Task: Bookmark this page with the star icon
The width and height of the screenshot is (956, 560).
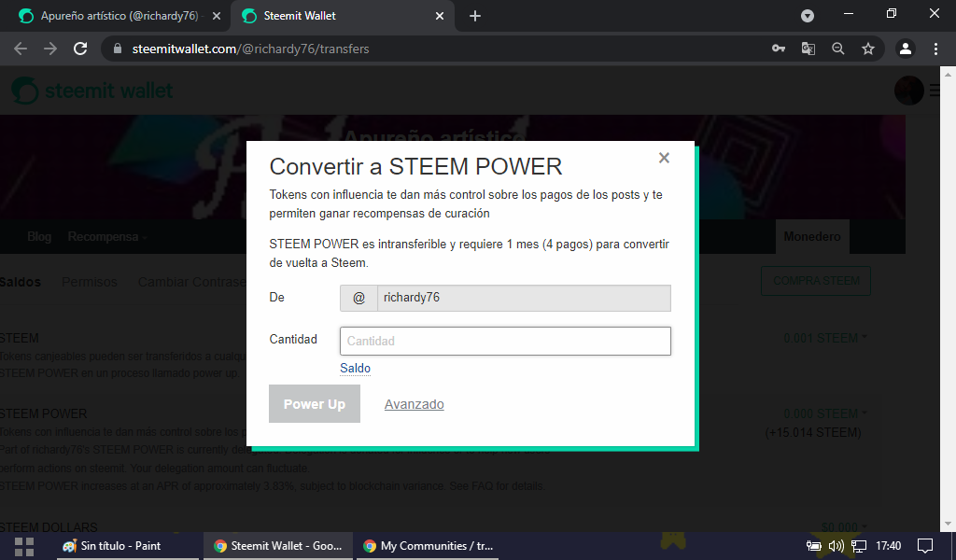Action: tap(868, 49)
